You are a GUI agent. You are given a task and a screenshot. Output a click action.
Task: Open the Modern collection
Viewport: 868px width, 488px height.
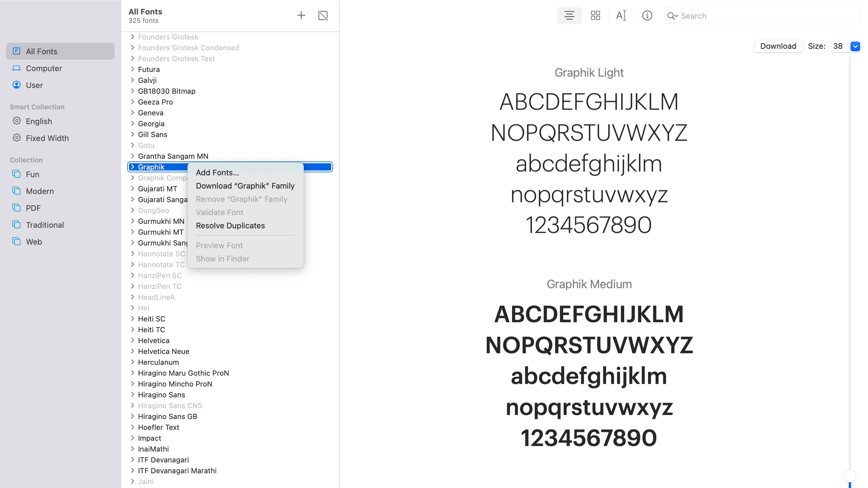coord(60,191)
